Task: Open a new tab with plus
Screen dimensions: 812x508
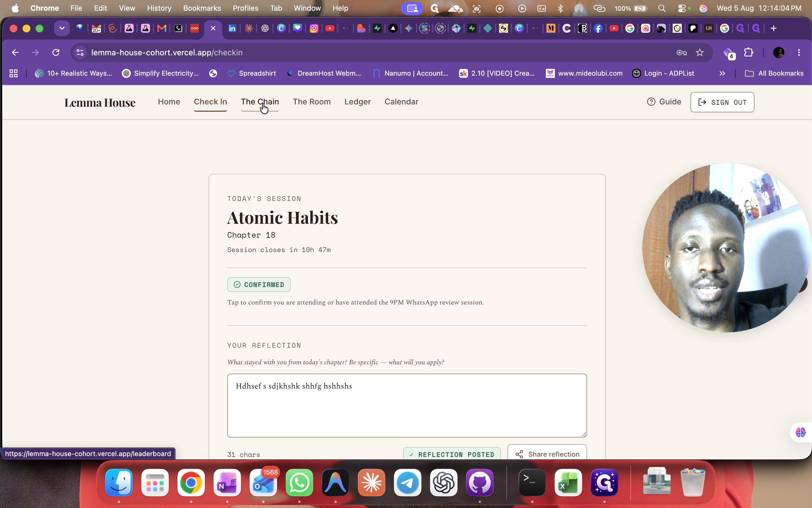Action: (773, 28)
